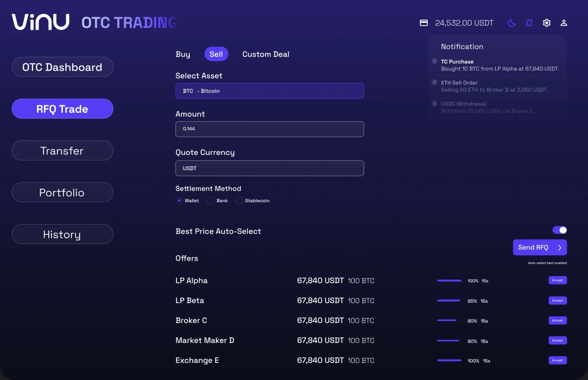Screen dimensions: 588x380
Task: Open History page
Action: (62, 234)
